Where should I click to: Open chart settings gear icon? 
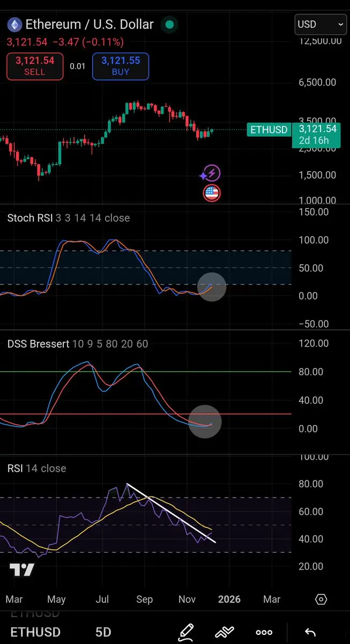[x=321, y=599]
